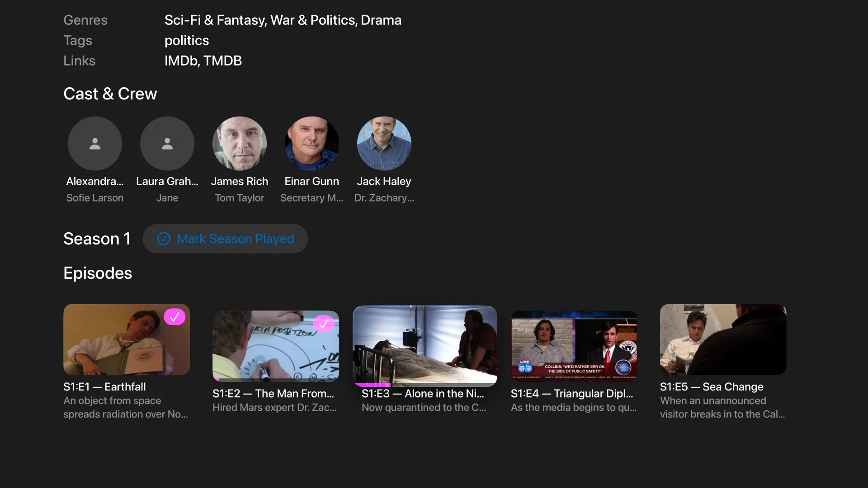Viewport: 868px width, 488px height.
Task: Select the 'politics' tag
Action: point(187,41)
